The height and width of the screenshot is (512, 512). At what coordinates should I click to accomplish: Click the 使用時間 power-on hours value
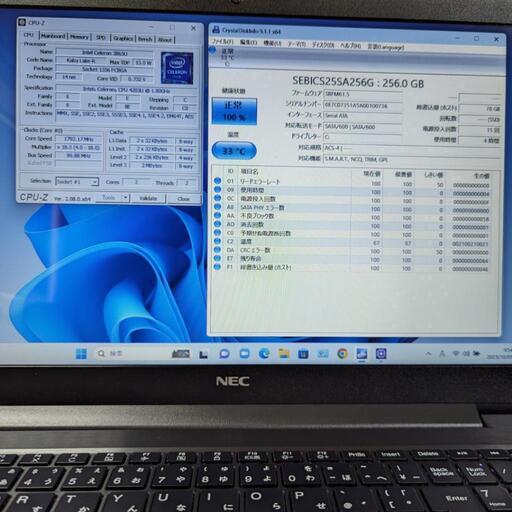[x=480, y=141]
